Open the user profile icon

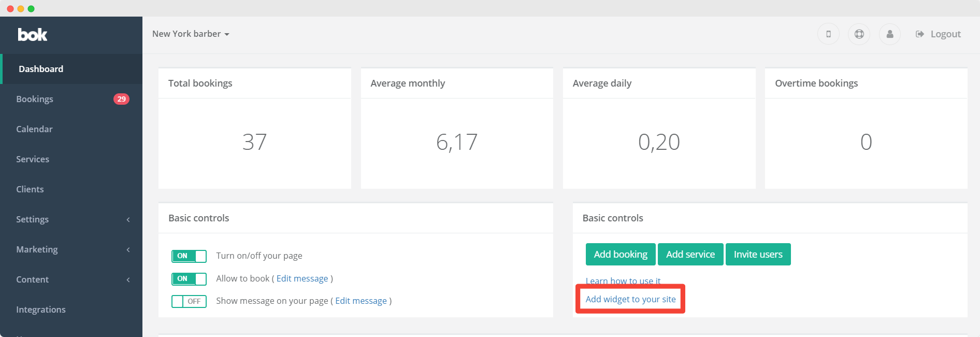pyautogui.click(x=890, y=34)
